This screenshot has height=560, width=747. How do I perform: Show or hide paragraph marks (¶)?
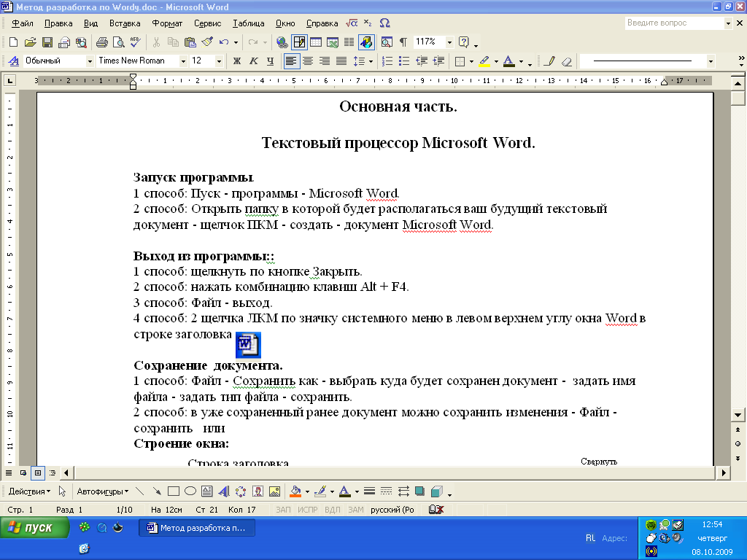[x=403, y=42]
